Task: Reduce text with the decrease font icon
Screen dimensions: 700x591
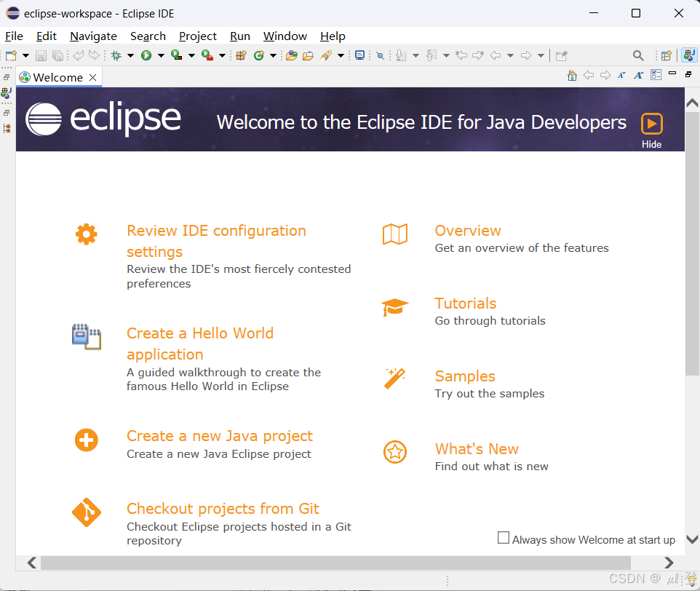Action: (622, 75)
